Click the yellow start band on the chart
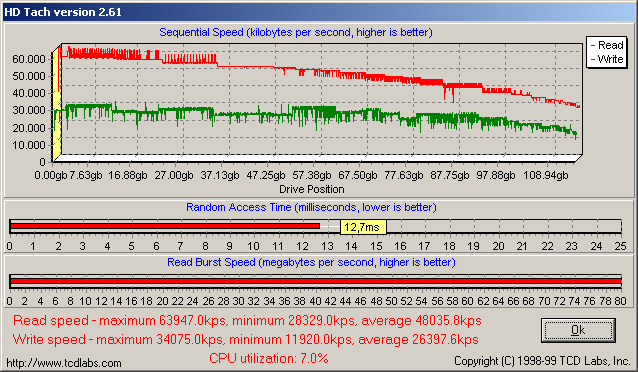 pyautogui.click(x=57, y=104)
